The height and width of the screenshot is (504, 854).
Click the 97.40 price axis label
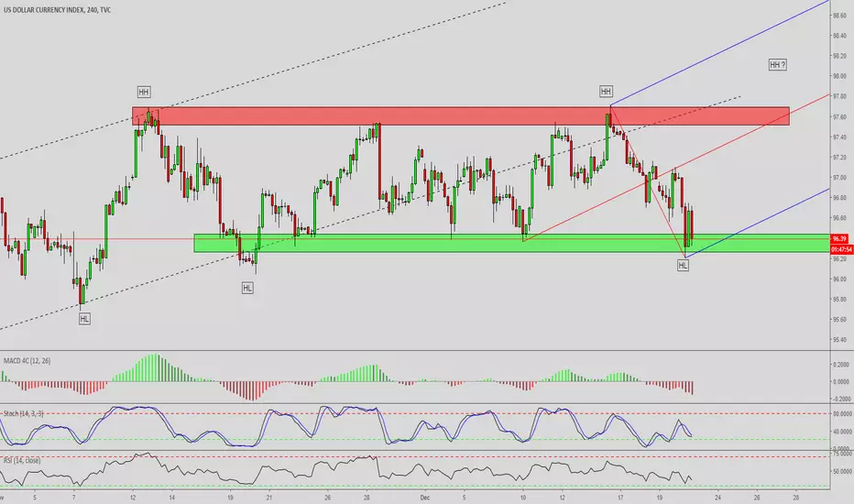pos(839,137)
